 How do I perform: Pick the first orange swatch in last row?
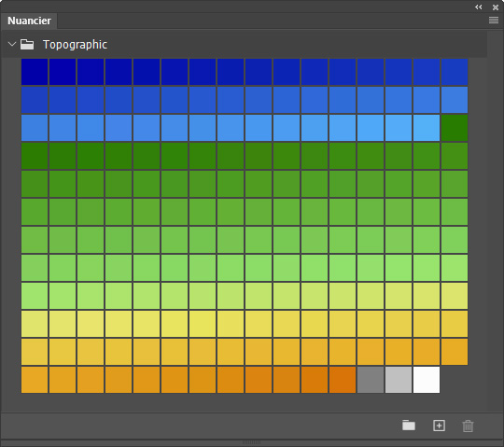click(x=35, y=380)
